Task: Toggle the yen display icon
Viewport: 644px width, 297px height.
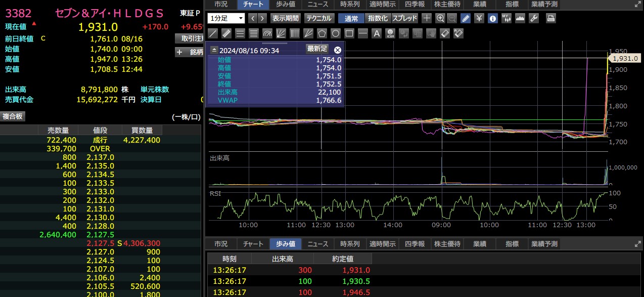Action: point(479,18)
